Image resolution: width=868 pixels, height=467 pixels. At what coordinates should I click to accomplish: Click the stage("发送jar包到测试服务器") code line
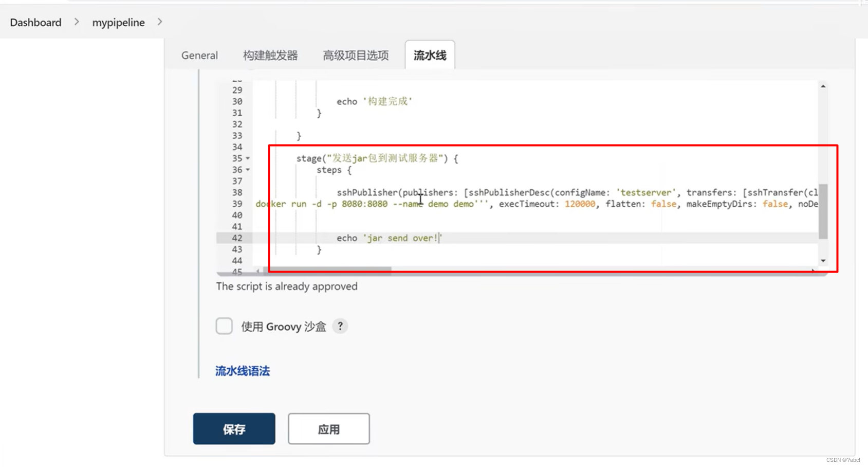point(377,158)
